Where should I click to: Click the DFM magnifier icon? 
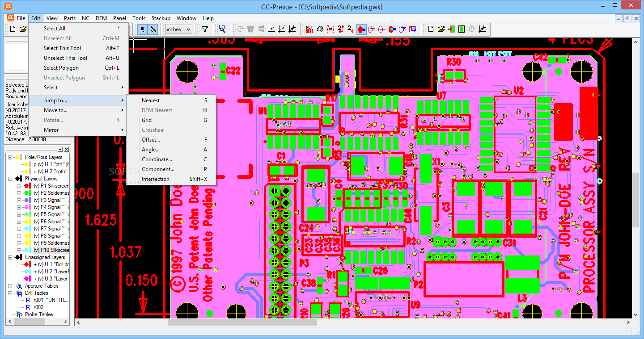tap(222, 29)
